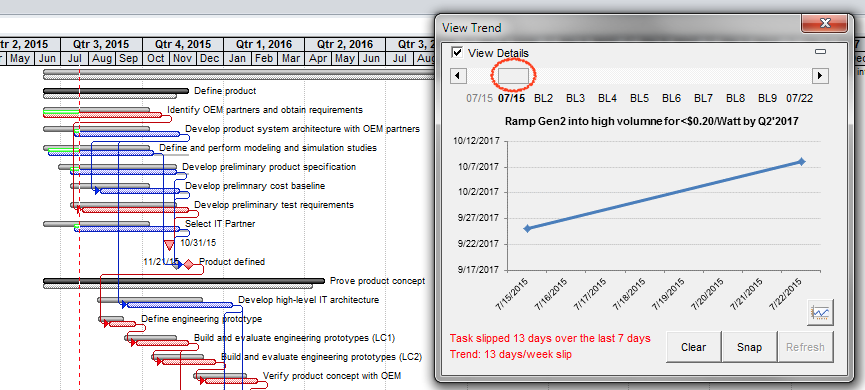Select the BL2 baseline label
The width and height of the screenshot is (865, 390).
(543, 99)
